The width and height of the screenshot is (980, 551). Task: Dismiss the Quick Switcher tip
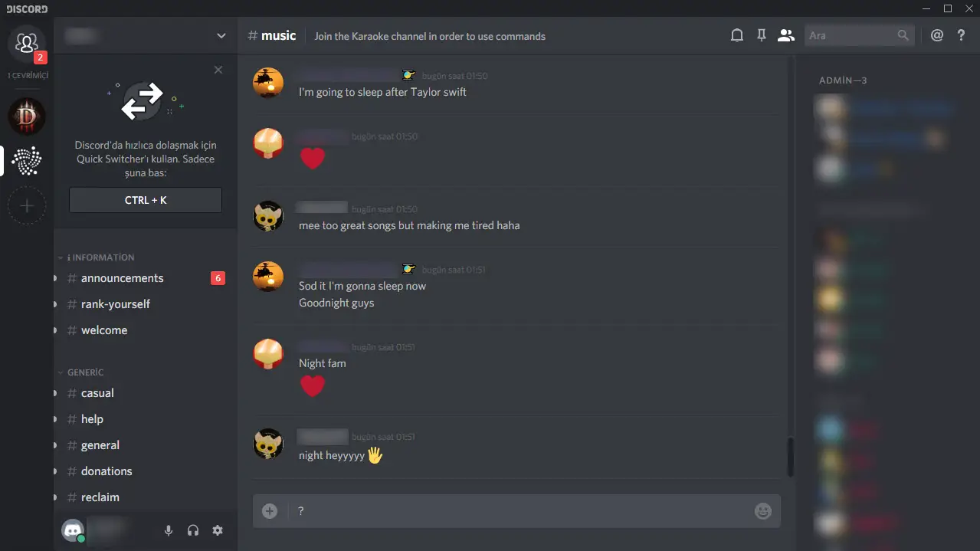(218, 70)
